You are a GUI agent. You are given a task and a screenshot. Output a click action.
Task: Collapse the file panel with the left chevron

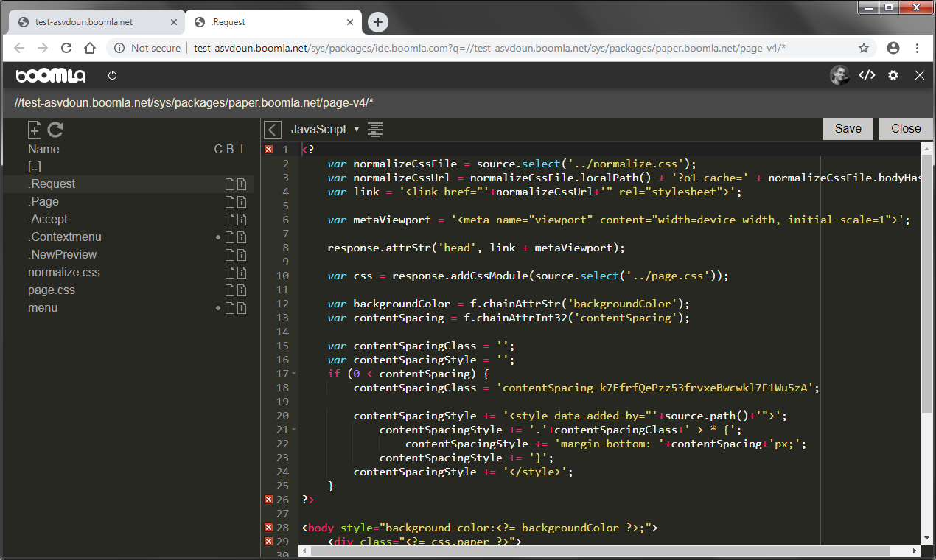[273, 130]
